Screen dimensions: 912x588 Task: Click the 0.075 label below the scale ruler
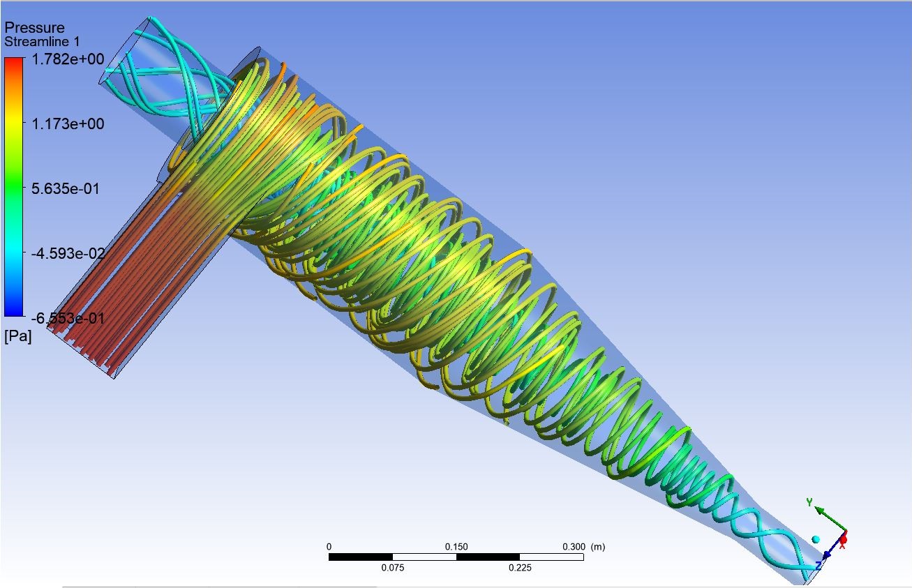392,568
